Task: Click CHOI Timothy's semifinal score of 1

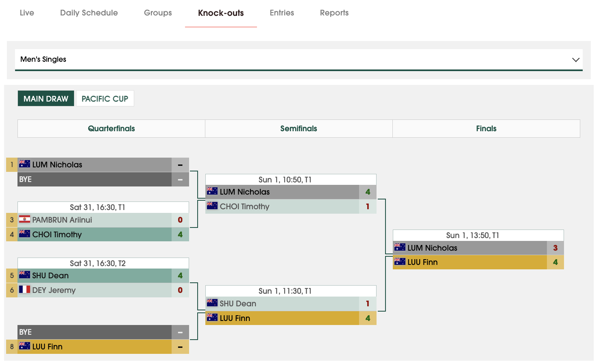Action: (x=368, y=206)
